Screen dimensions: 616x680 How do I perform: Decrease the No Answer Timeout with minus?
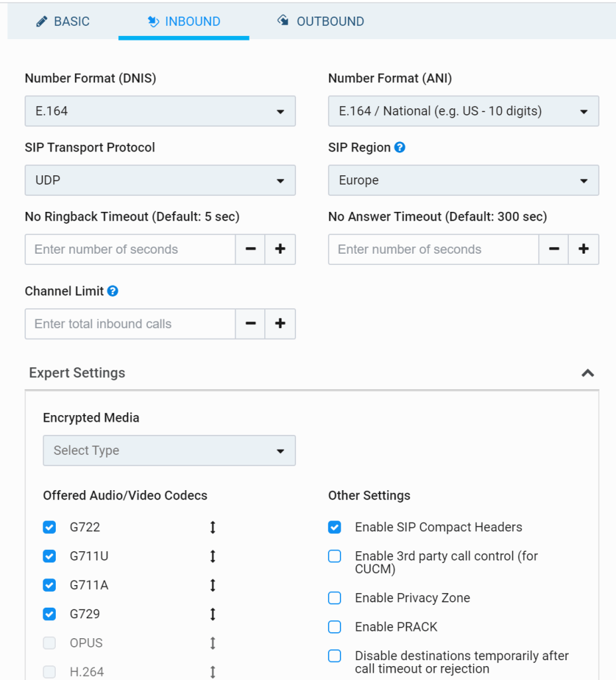(554, 250)
